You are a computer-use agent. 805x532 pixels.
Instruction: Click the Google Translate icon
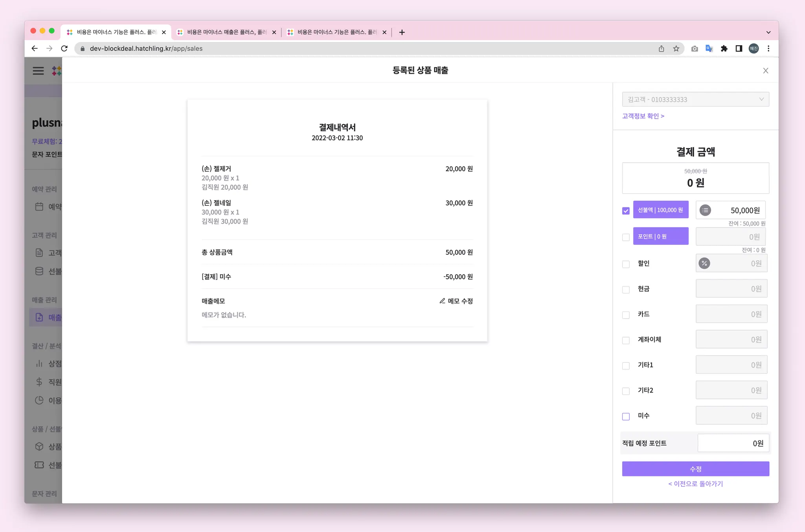pos(709,48)
